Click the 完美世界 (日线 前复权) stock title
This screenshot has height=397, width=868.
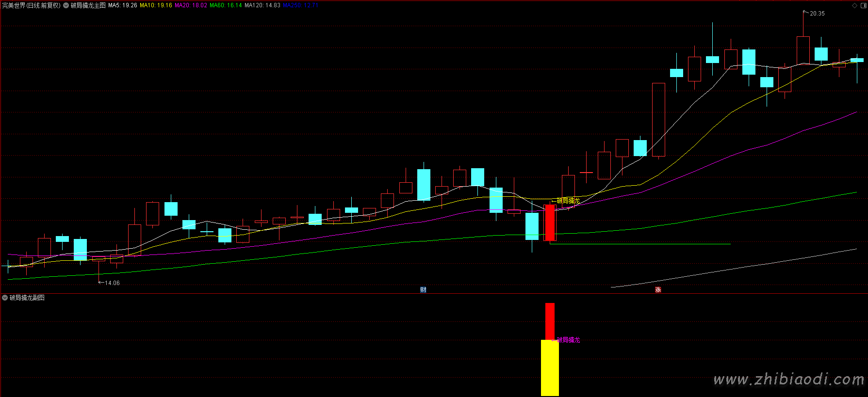[x=31, y=5]
